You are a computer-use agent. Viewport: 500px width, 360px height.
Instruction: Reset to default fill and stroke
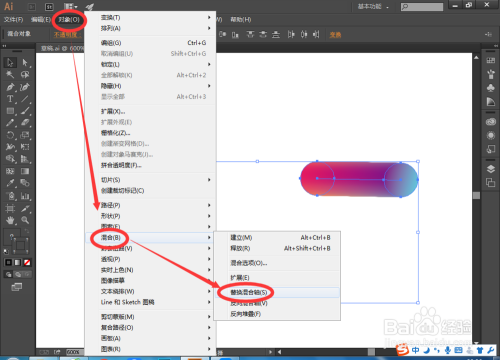(6, 252)
